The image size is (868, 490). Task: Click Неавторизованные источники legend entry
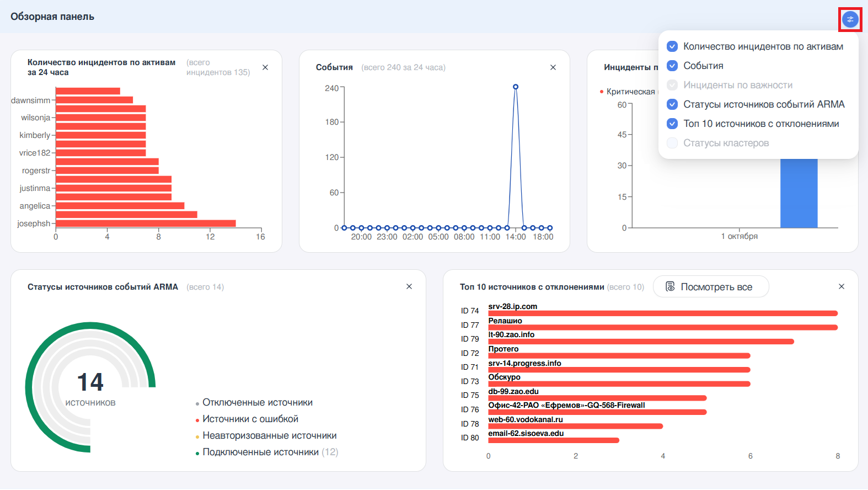tap(269, 436)
